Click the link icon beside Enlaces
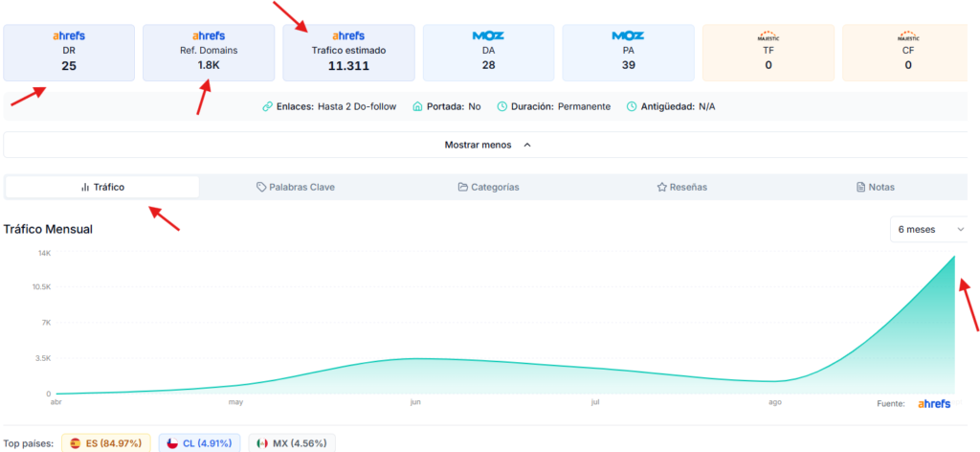This screenshot has width=980, height=452. click(268, 107)
